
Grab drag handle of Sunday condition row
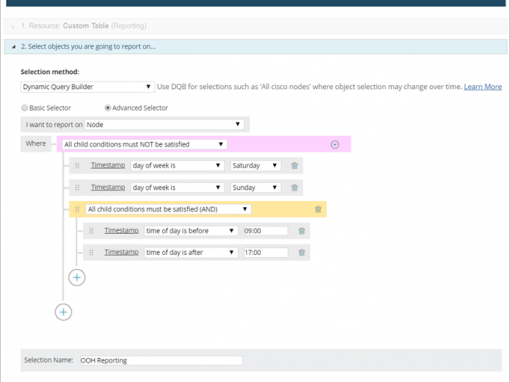coord(77,188)
